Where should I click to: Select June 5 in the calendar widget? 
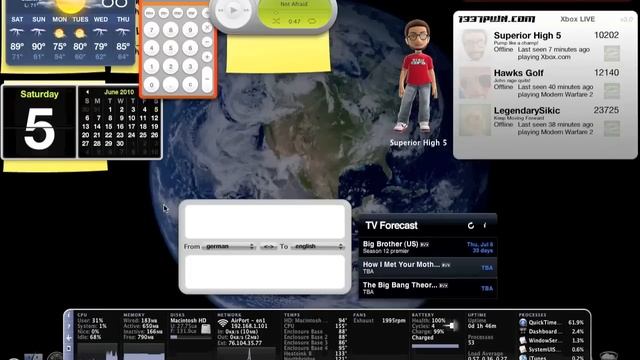coord(156,109)
